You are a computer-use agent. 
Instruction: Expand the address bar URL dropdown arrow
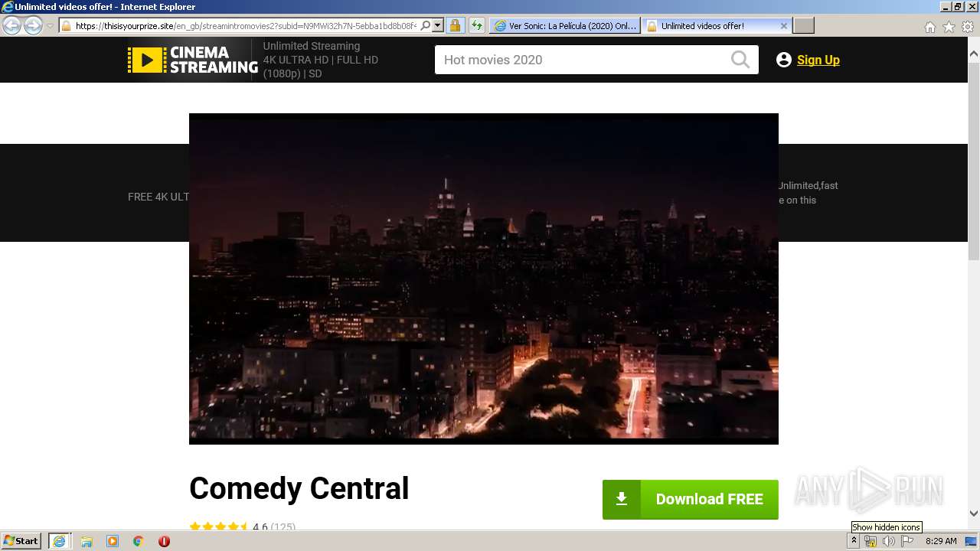coord(438,25)
